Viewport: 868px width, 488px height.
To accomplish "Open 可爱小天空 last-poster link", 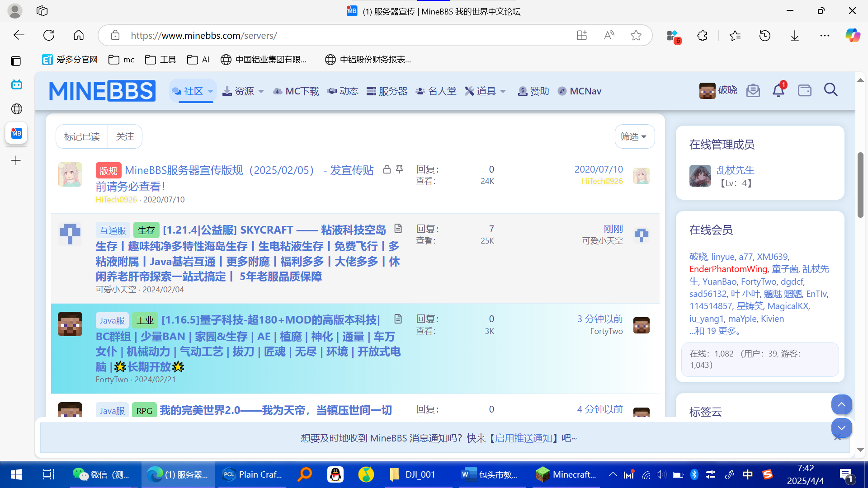I will coord(602,241).
